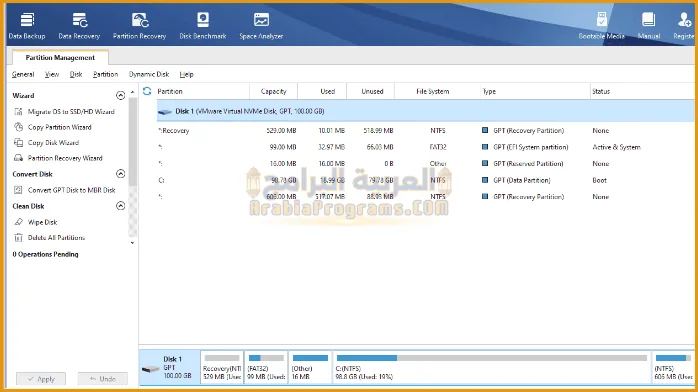The image size is (698, 392).
Task: Sort by the Capacity column header
Action: (x=273, y=91)
